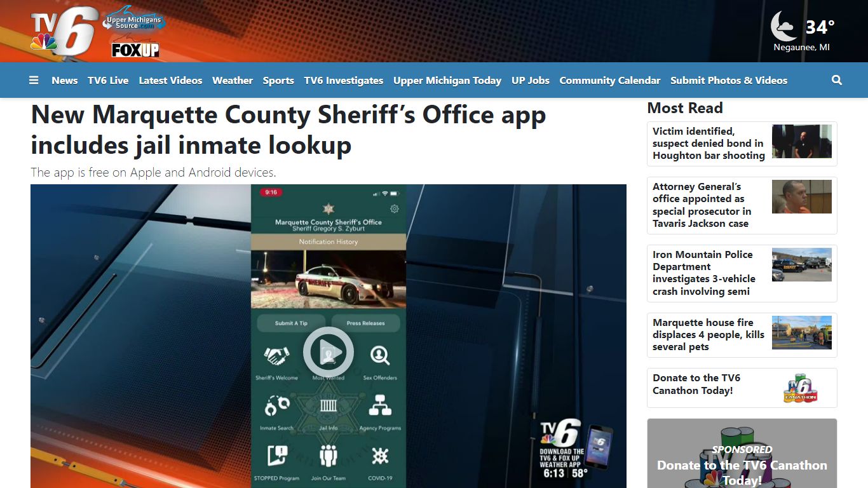868x488 pixels.
Task: Open TV6 Investigates page
Action: [x=344, y=80]
